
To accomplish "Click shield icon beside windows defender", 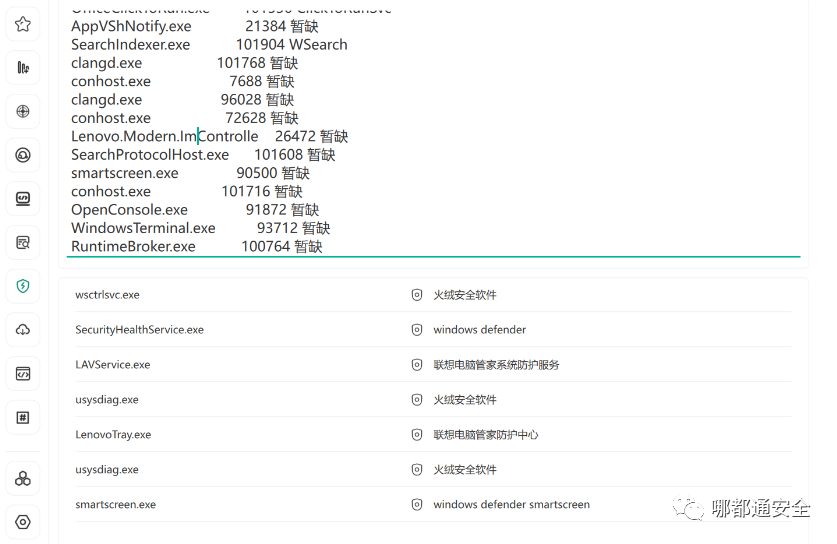I will [417, 330].
